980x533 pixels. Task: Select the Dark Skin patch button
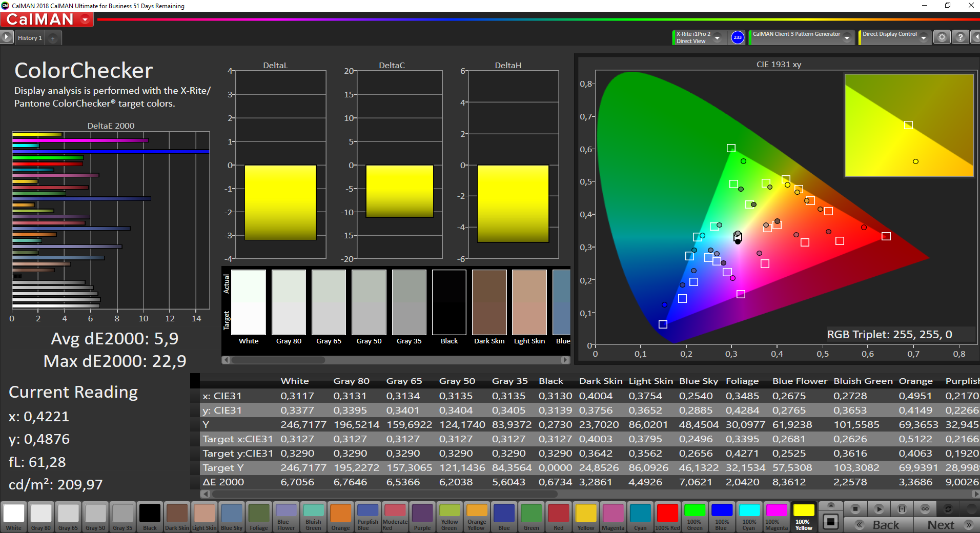coord(177,517)
